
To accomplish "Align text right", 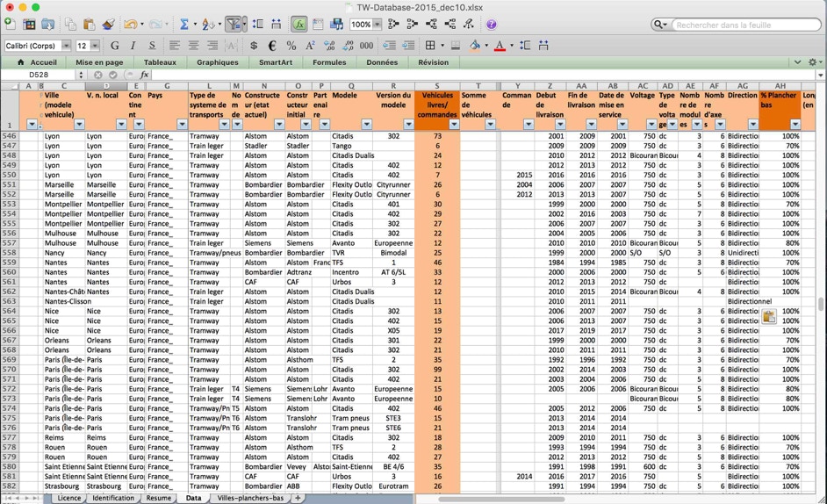I will click(212, 46).
